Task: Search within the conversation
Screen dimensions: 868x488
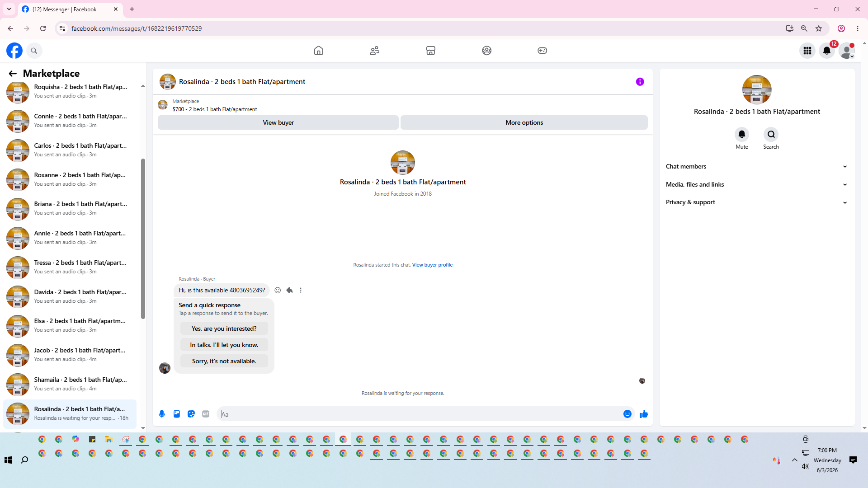Action: (x=771, y=134)
